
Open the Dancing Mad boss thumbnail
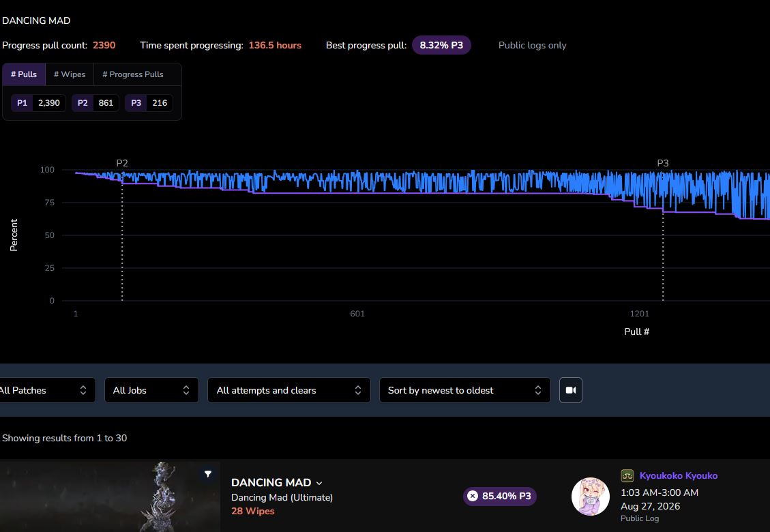click(x=110, y=496)
